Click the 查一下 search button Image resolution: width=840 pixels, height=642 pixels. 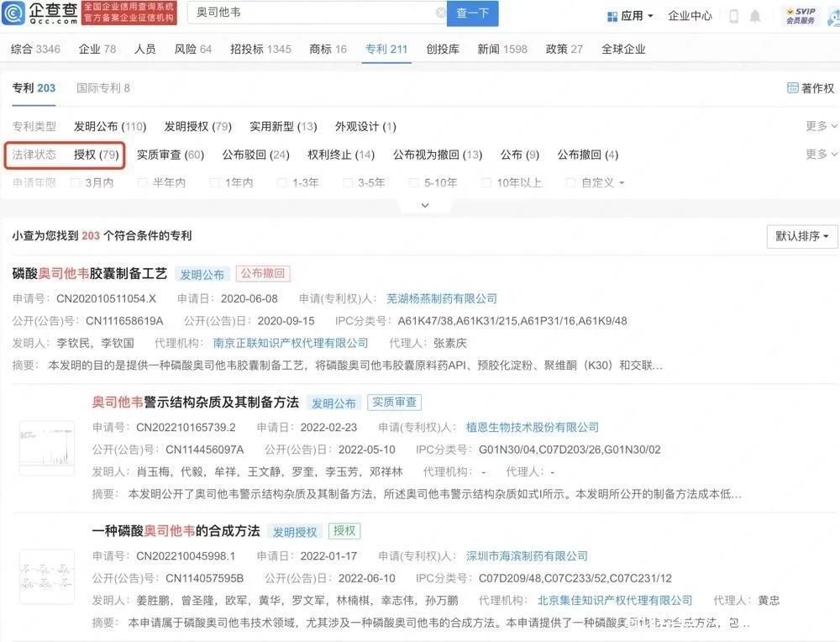(x=473, y=13)
